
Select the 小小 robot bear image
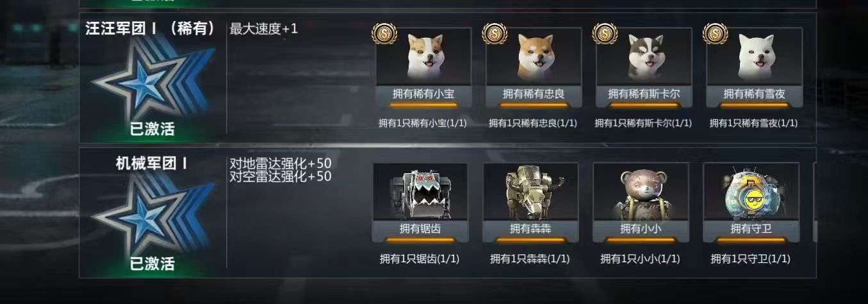(x=641, y=192)
